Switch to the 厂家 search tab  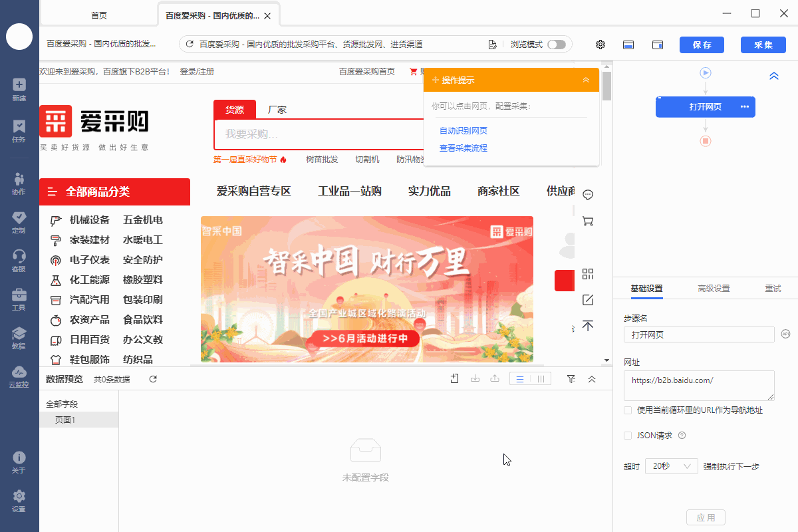pyautogui.click(x=277, y=110)
